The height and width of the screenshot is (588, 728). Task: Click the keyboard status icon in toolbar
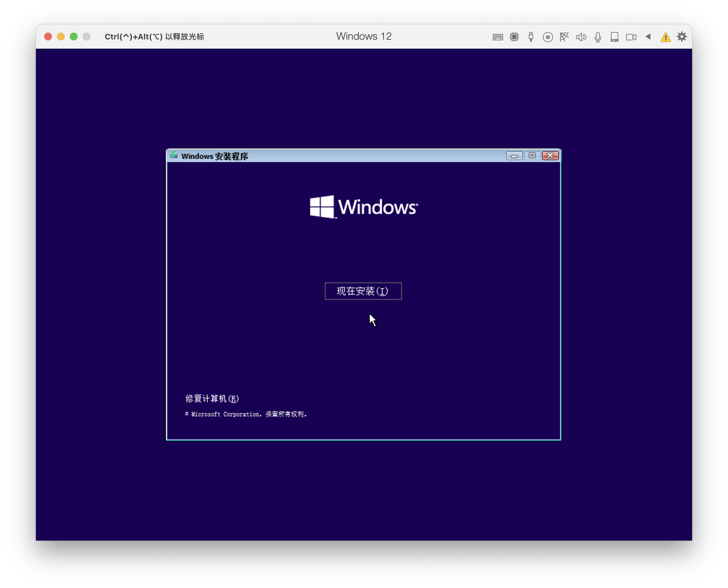(497, 37)
